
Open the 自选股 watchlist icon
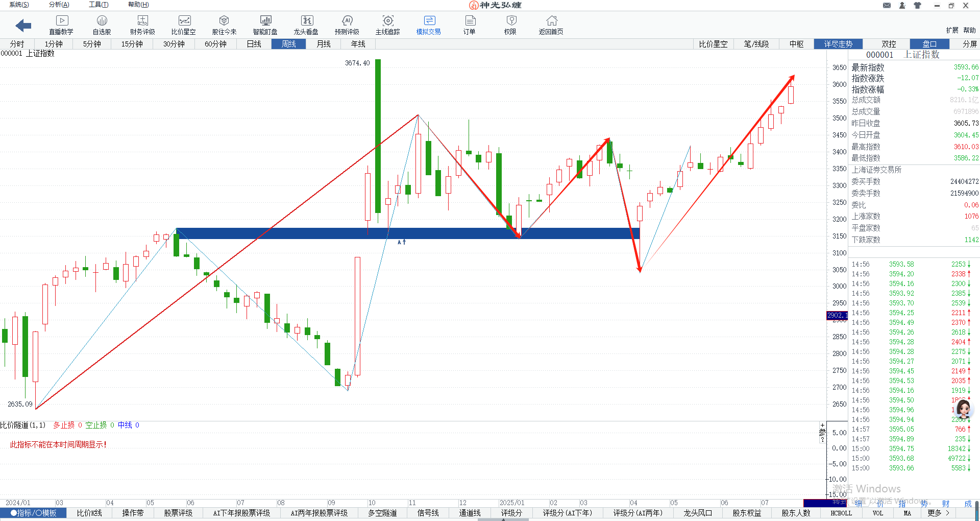102,25
